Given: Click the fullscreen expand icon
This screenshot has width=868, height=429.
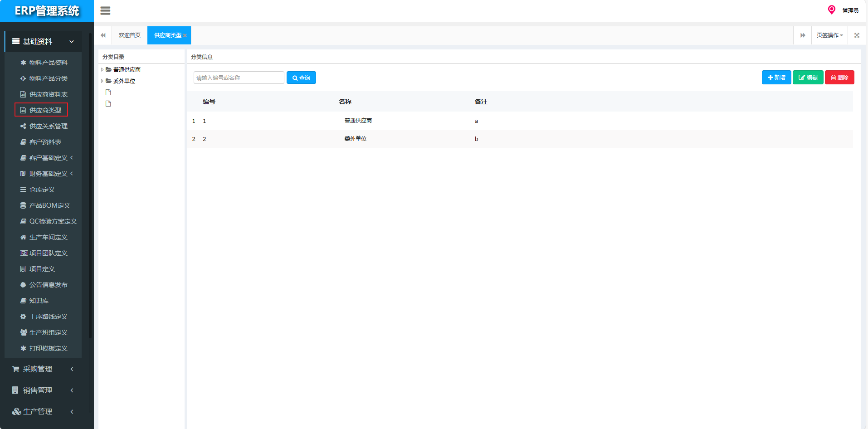Looking at the screenshot, I should click(857, 35).
